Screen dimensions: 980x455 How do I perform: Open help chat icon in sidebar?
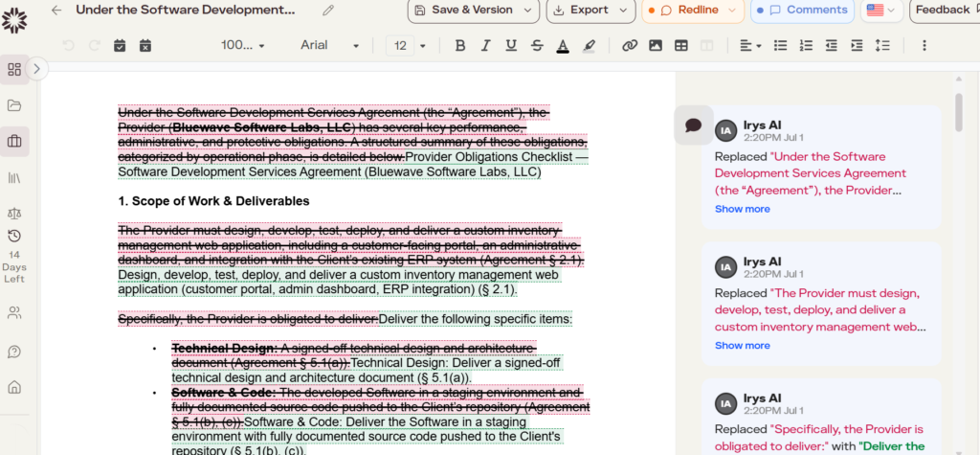(14, 352)
